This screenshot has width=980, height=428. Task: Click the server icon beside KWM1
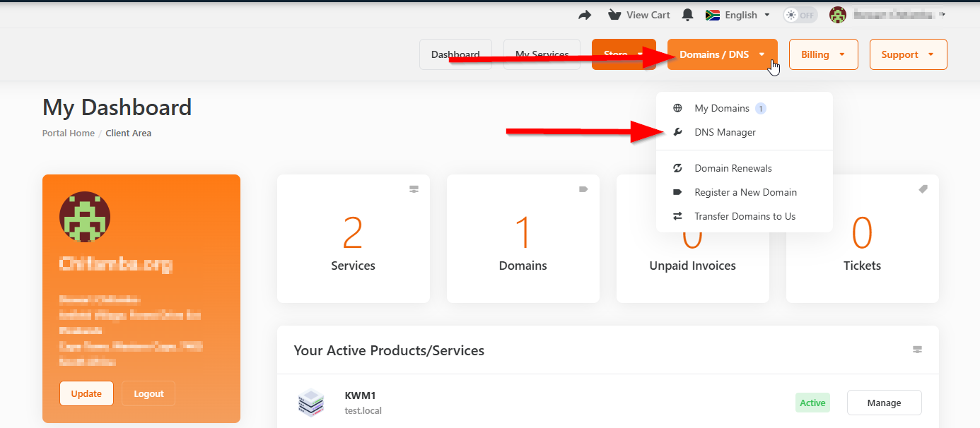(x=310, y=403)
